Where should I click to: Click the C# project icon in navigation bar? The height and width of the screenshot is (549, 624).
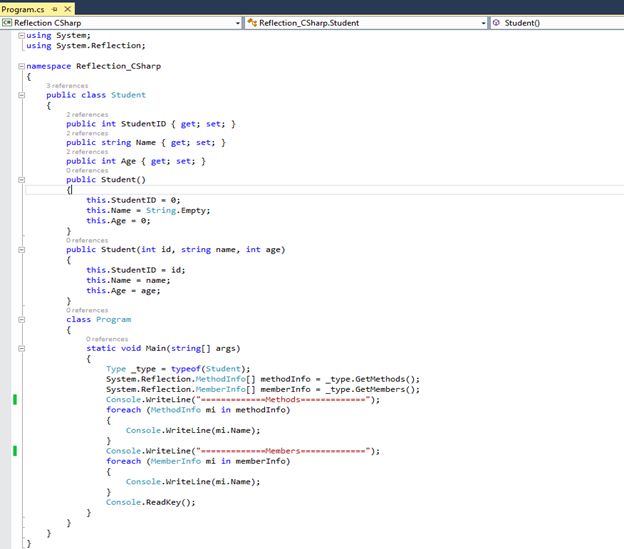point(8,22)
